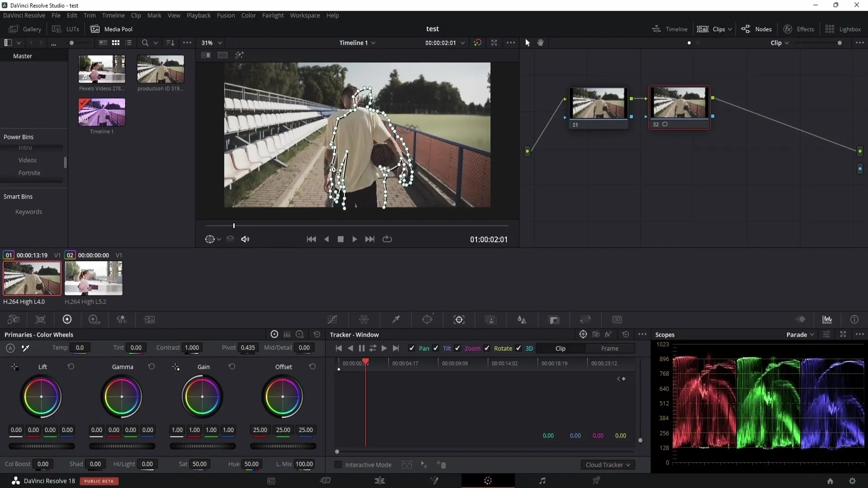Image resolution: width=868 pixels, height=488 pixels.
Task: Open the RGB Mixer palette icon
Action: click(x=121, y=319)
